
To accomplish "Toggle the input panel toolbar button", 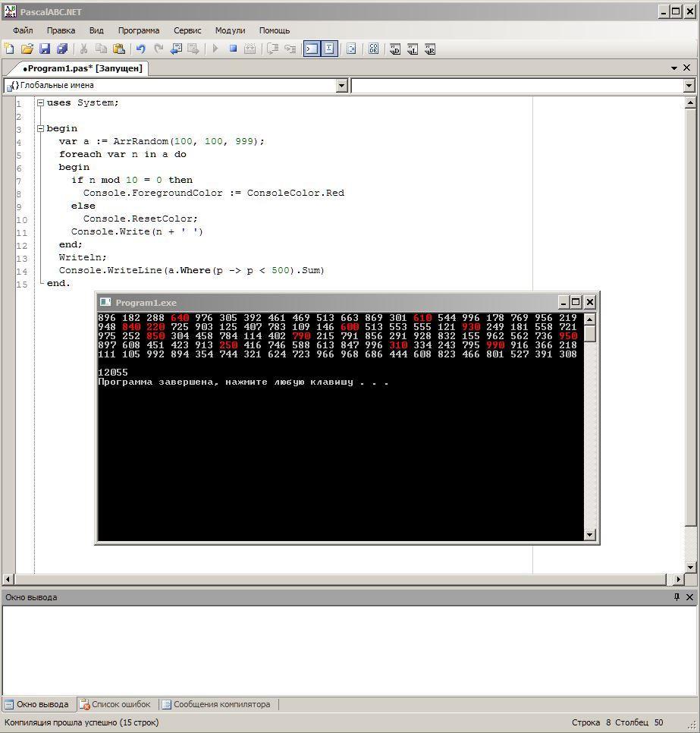I will [x=329, y=49].
